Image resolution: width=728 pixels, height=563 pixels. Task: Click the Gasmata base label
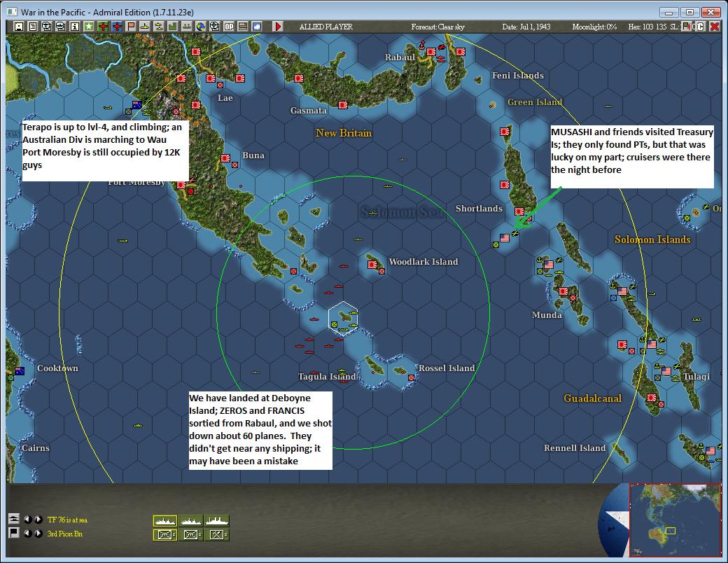[x=308, y=110]
